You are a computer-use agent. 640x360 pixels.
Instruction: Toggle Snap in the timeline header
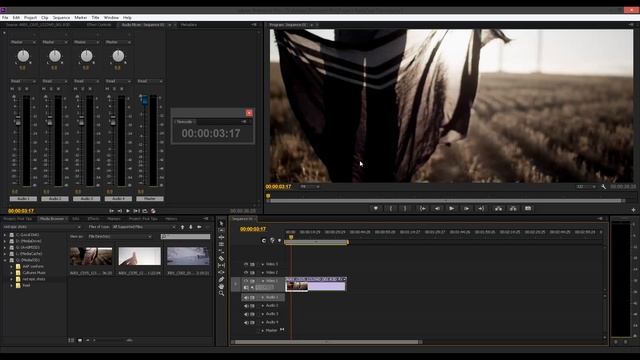264,240
